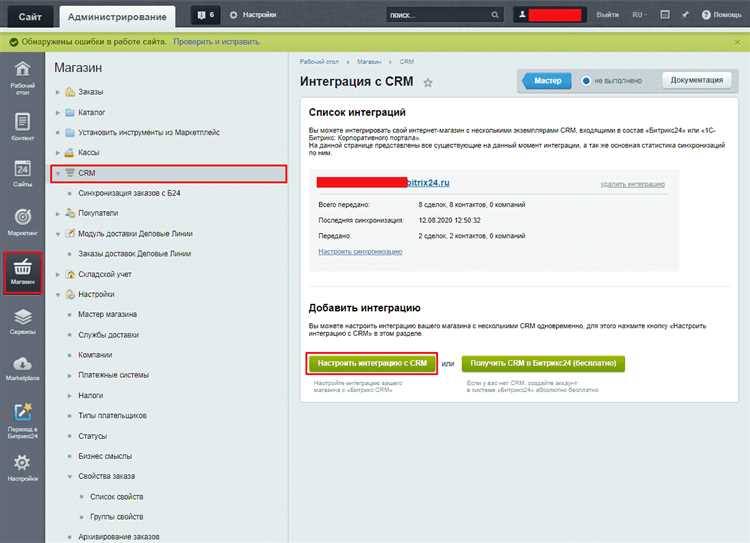Select Синхронизация заказов с Б24 item
The height and width of the screenshot is (543, 750).
[x=129, y=193]
